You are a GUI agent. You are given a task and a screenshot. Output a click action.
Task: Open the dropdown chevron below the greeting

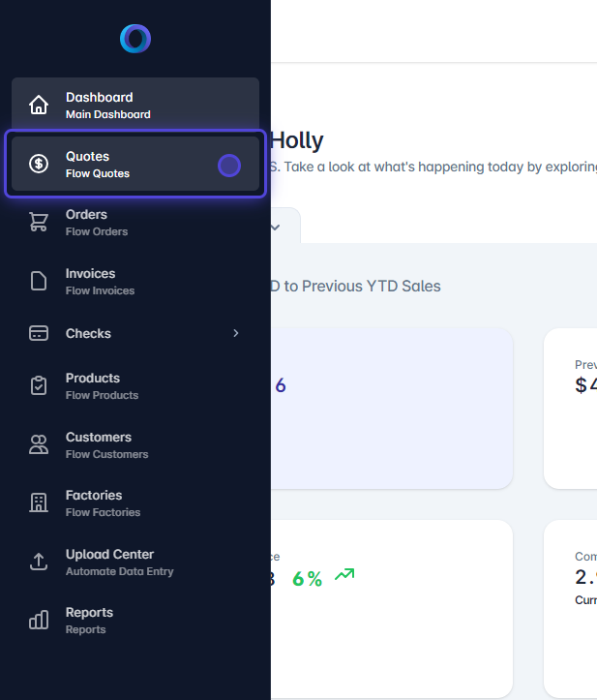click(x=275, y=228)
